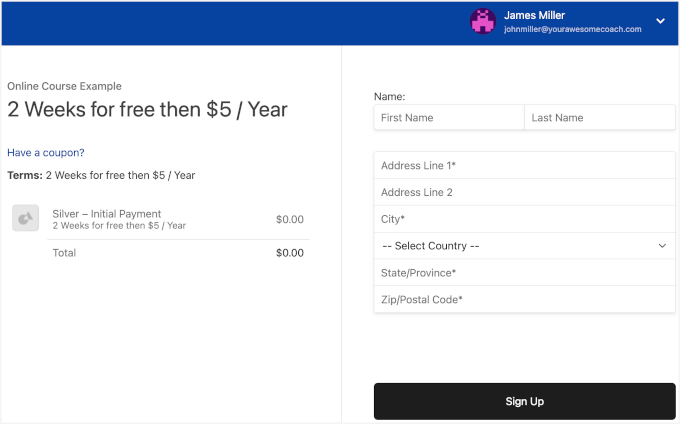Select the City input field
680x424 pixels.
[524, 219]
